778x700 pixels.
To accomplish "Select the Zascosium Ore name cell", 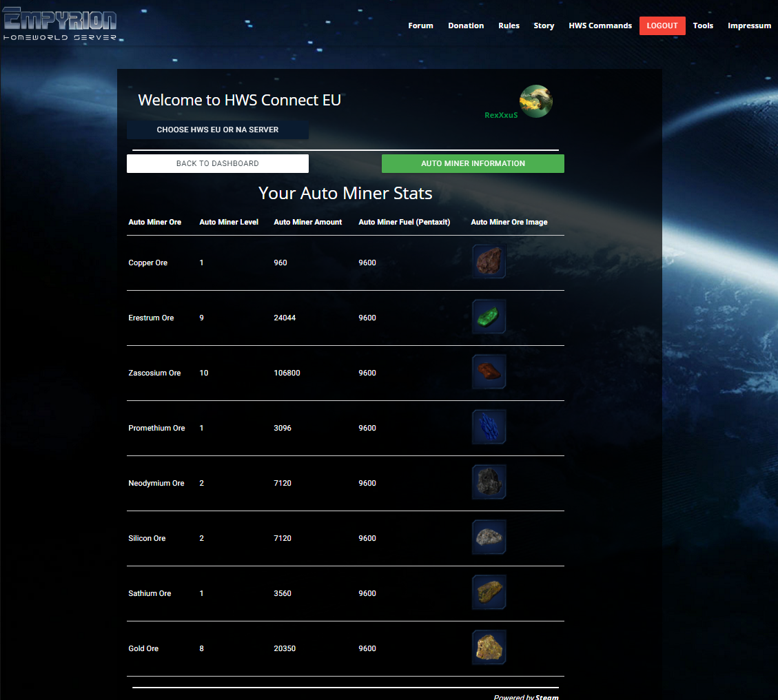I will click(154, 373).
